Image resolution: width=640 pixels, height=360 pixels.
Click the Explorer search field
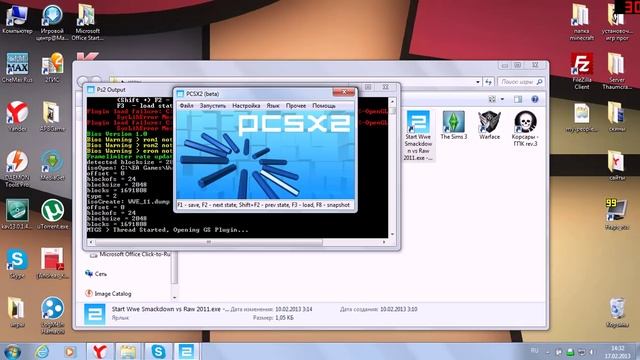click(521, 82)
